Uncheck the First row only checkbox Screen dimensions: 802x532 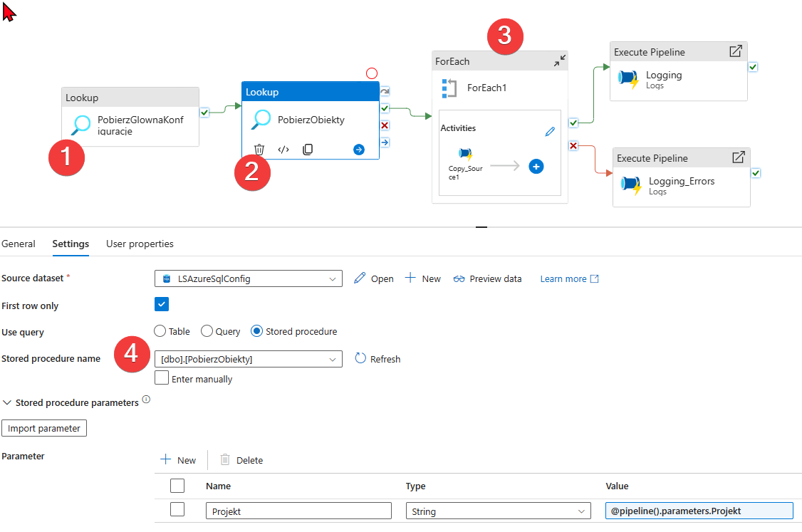click(162, 305)
